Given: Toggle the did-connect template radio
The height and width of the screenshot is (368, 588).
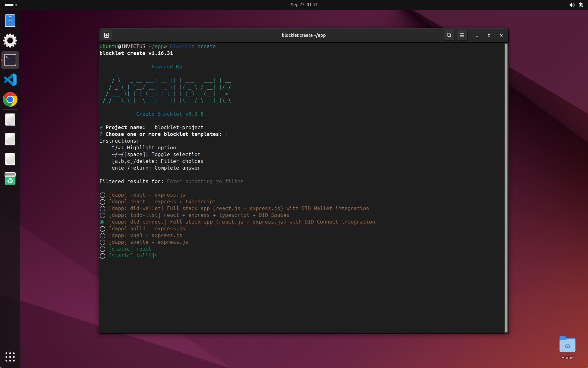Looking at the screenshot, I should (102, 222).
